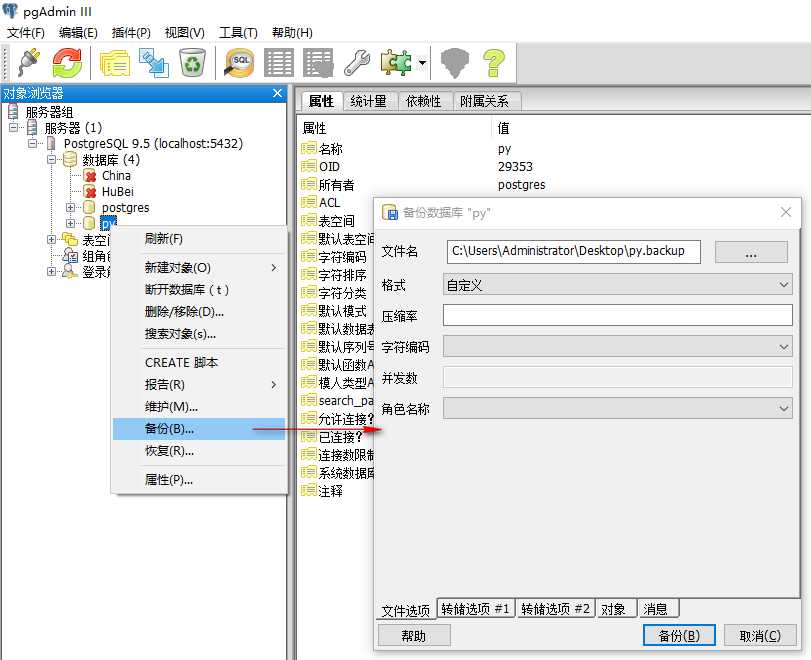Select the China database icon
The image size is (811, 660).
point(90,176)
